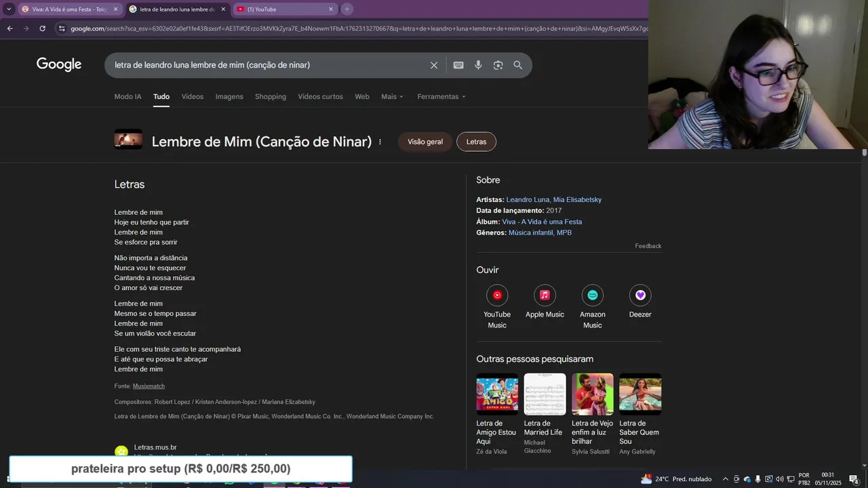
Task: Open album link Viva - A Vida é uma Festa
Action: tap(542, 222)
